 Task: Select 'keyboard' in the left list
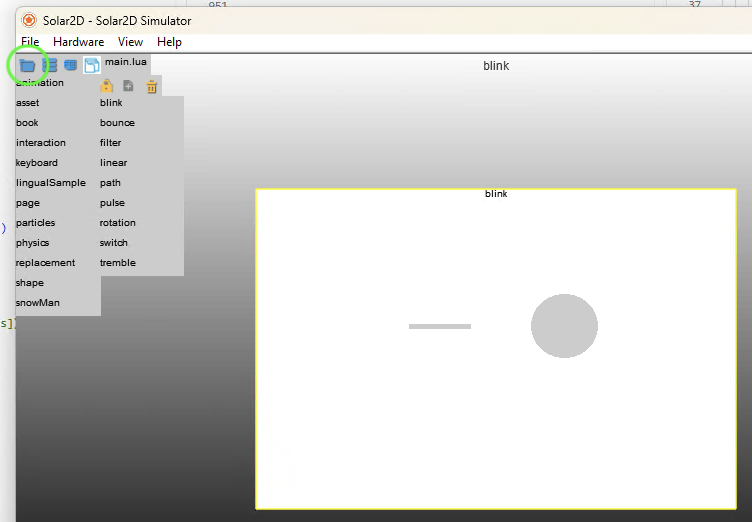coord(36,163)
